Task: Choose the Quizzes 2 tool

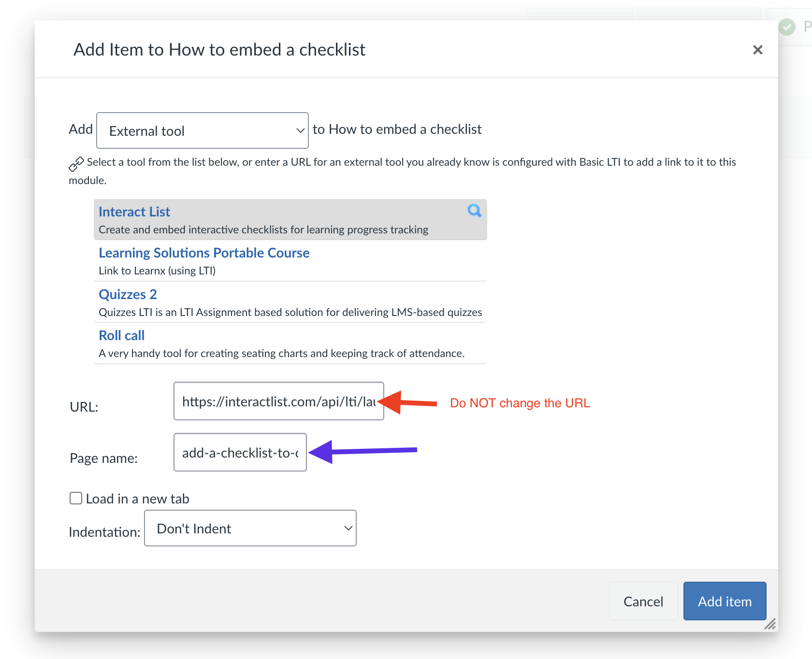Action: click(128, 294)
